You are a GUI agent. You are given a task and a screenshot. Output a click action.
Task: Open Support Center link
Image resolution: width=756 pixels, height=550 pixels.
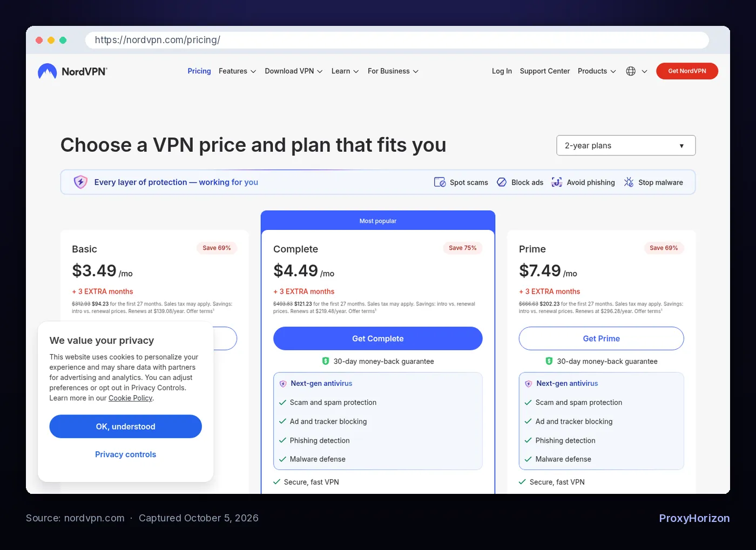click(545, 71)
